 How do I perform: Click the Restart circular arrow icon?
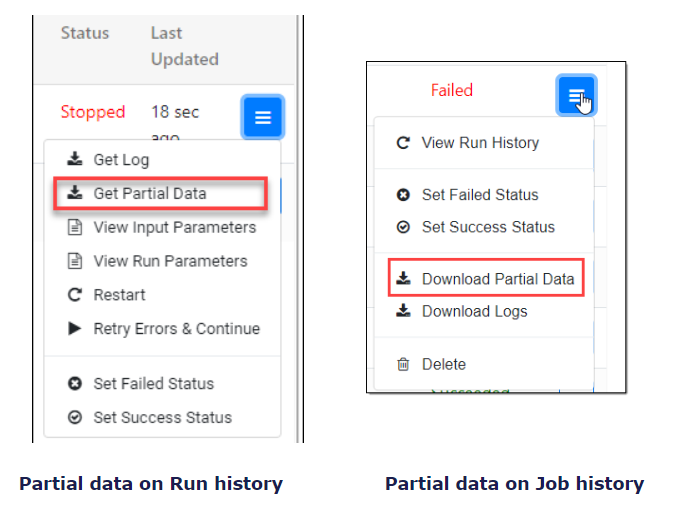pos(75,295)
